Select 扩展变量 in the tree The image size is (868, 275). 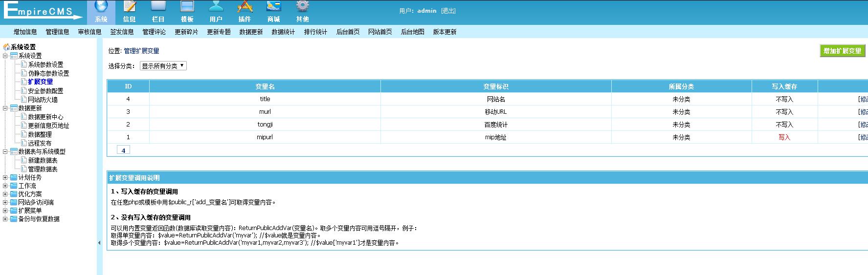pyautogui.click(x=41, y=82)
